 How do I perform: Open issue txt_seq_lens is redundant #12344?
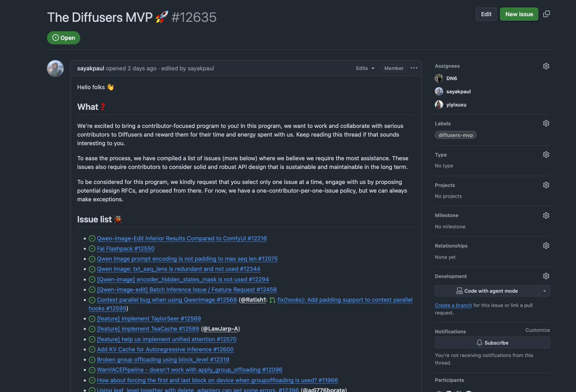tap(179, 269)
